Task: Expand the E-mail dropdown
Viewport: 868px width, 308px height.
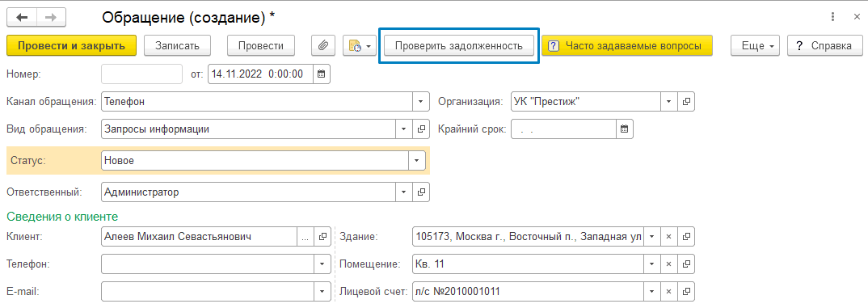Action: (x=322, y=291)
